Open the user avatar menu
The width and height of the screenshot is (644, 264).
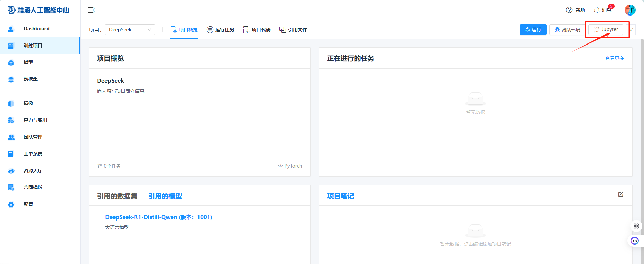630,10
